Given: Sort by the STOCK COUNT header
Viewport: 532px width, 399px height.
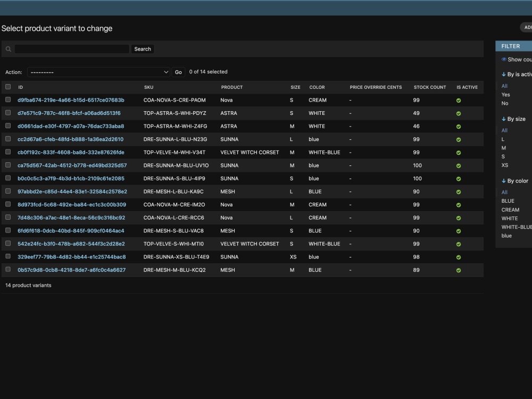Looking at the screenshot, I should (x=429, y=87).
